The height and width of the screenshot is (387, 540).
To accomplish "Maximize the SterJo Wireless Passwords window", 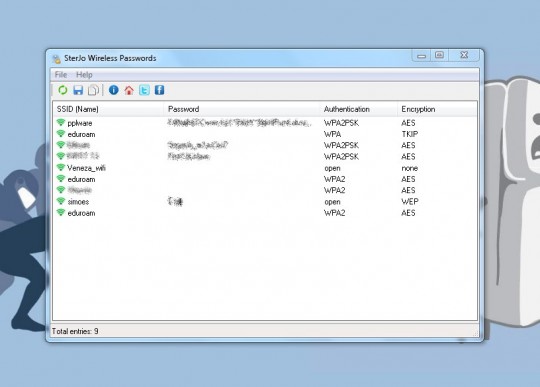I will [x=439, y=55].
